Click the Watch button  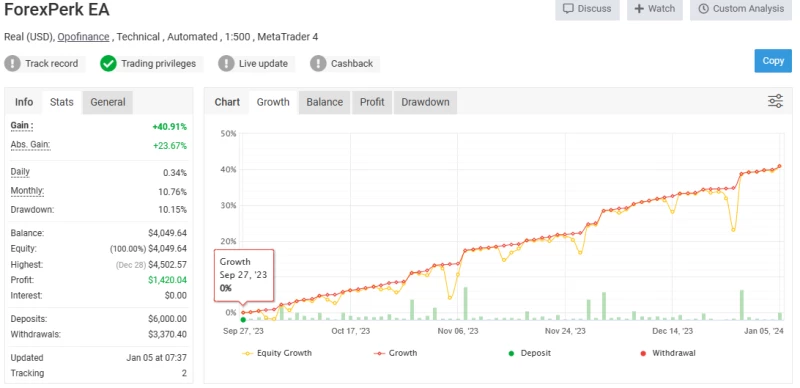point(655,9)
